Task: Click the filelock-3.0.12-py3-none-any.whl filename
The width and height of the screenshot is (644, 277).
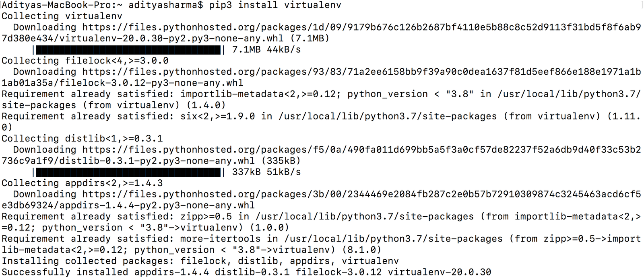Action: (x=151, y=83)
